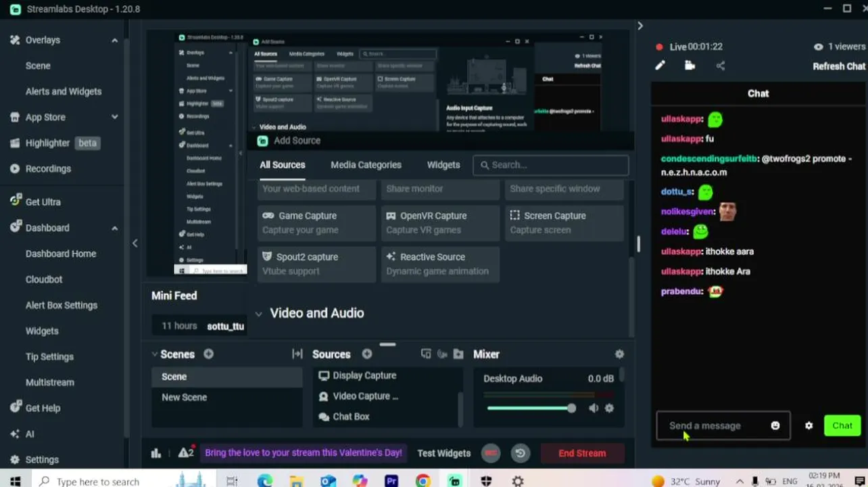868x487 pixels.
Task: Open the Highlighter beta page
Action: point(62,143)
